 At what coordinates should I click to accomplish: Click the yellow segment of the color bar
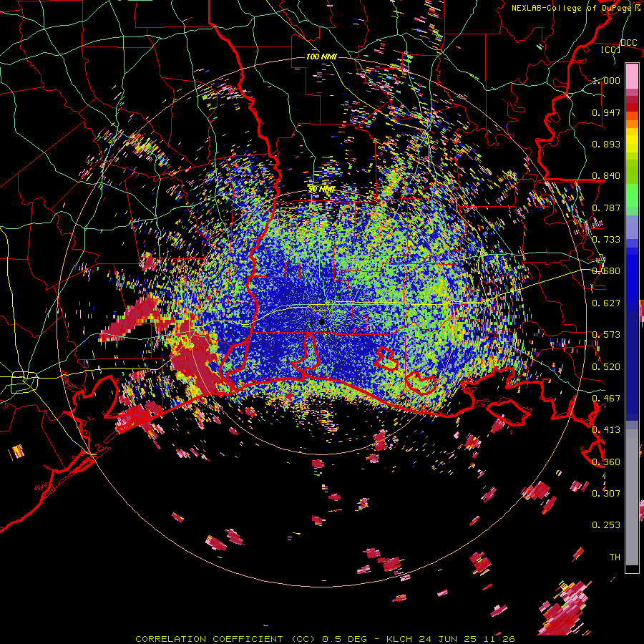click(x=632, y=140)
